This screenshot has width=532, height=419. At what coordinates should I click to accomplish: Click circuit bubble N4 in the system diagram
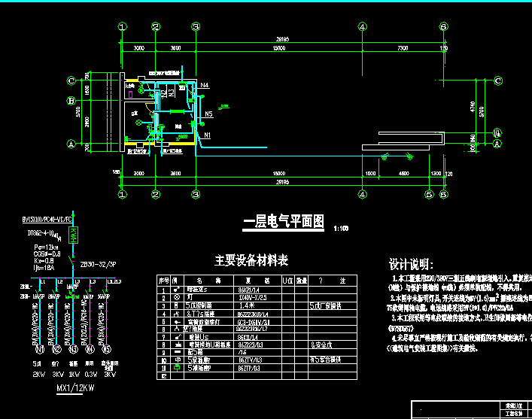tap(90, 349)
